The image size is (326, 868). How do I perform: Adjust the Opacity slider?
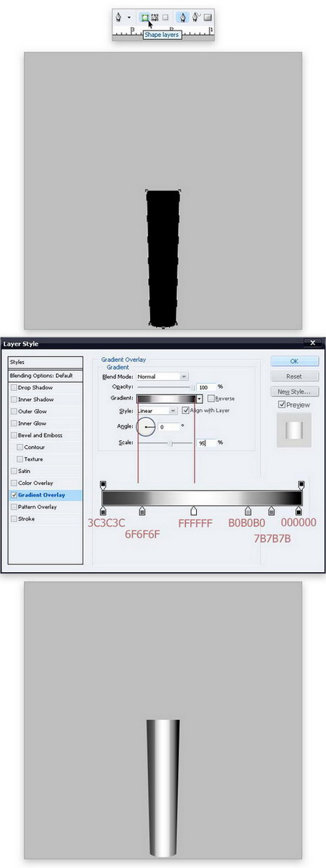click(165, 387)
